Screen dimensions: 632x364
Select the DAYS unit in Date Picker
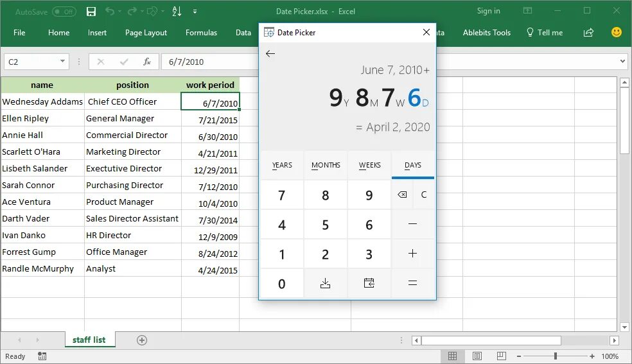(x=413, y=165)
